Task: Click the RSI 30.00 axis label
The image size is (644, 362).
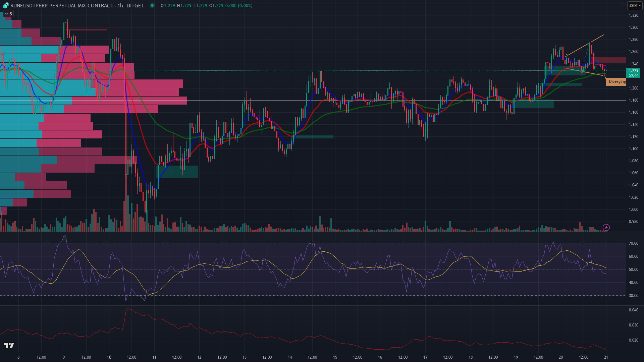Action: 634,296
